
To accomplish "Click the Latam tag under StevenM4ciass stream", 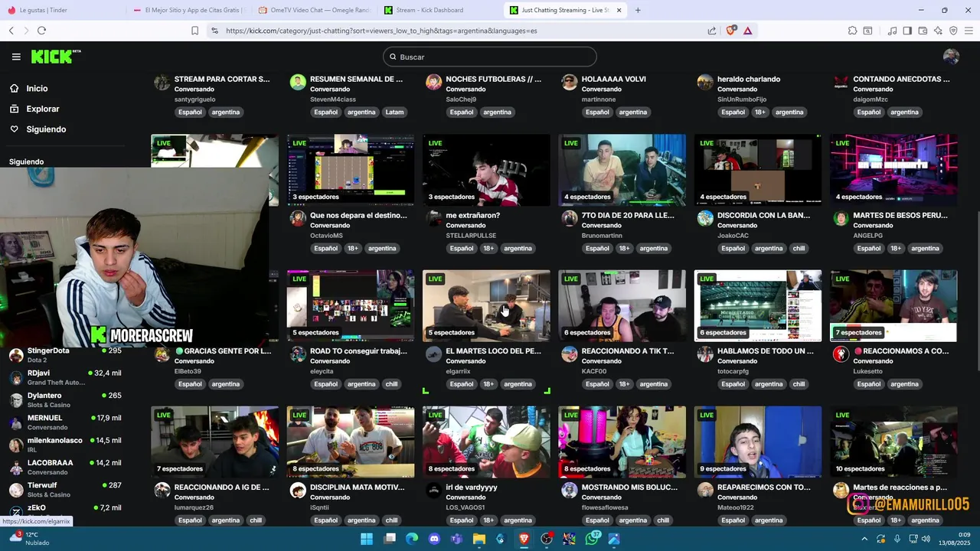I will tap(394, 112).
